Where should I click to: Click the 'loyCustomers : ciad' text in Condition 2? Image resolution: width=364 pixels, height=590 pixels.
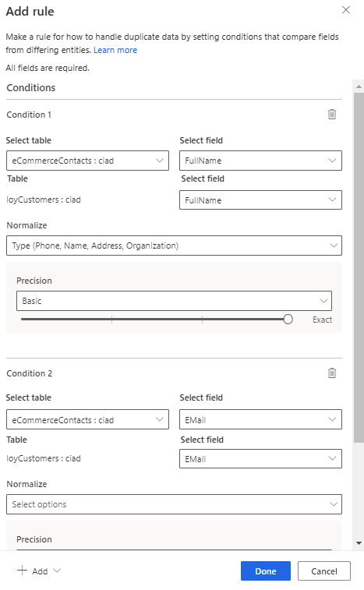pos(44,458)
